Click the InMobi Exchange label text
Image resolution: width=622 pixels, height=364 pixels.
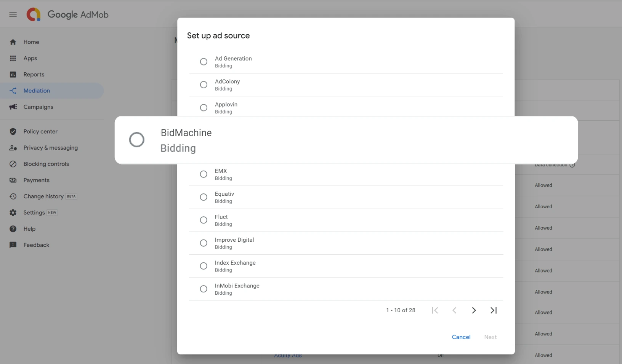[237, 286]
